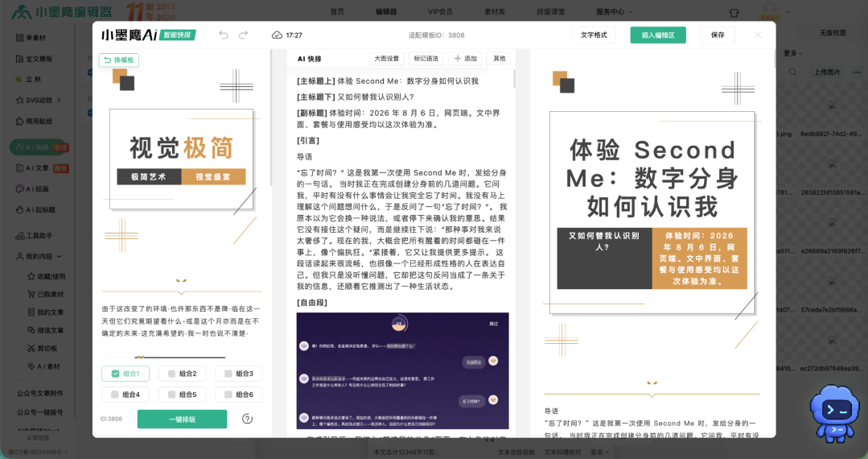
Task: Click the 换模板 button
Action: [x=119, y=60]
